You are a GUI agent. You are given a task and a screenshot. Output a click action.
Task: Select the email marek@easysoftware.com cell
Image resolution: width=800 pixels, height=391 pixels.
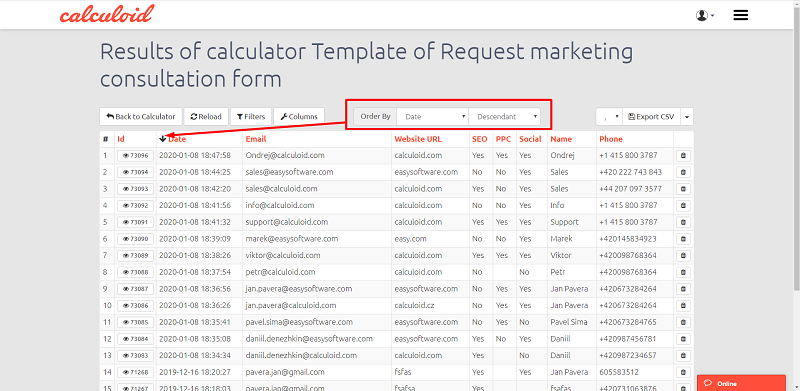coord(292,239)
